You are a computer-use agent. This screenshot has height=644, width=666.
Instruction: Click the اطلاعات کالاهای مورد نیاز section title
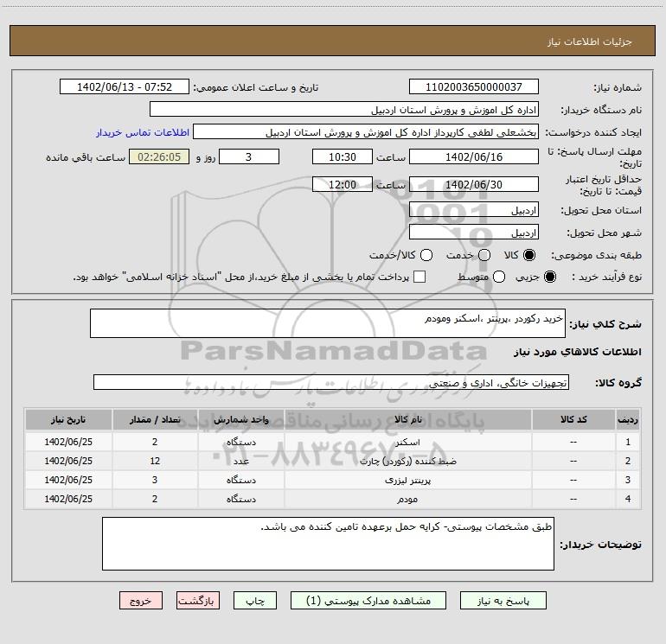[577, 352]
